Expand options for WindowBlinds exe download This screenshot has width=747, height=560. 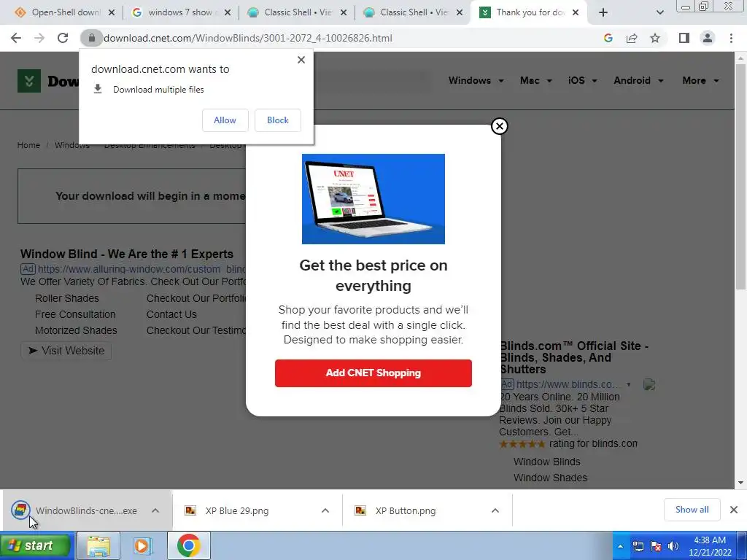pyautogui.click(x=155, y=510)
